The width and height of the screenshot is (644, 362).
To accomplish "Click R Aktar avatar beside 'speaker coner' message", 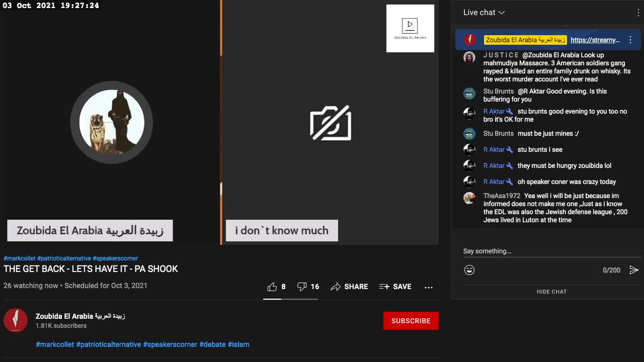I will [469, 182].
